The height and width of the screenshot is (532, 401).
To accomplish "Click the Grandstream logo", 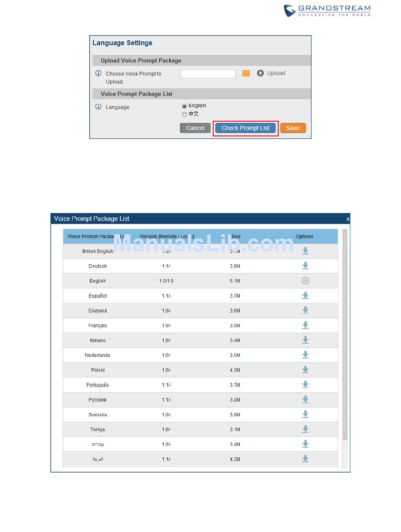I will tap(327, 11).
